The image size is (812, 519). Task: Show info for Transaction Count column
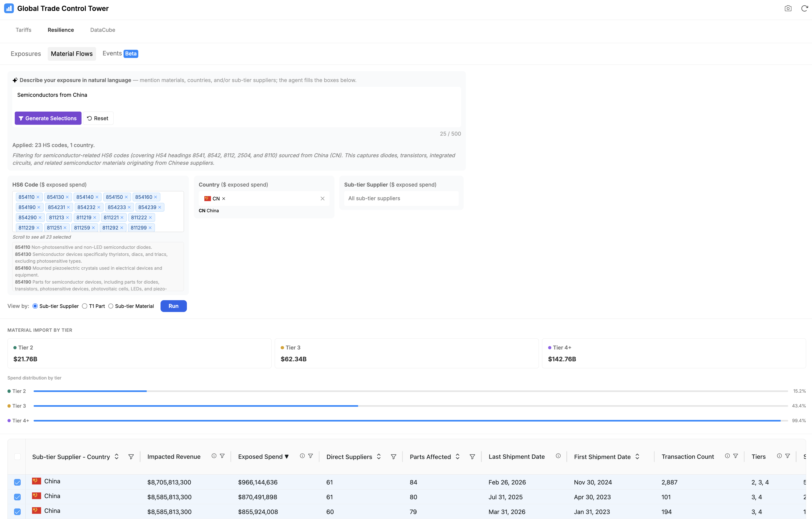[x=727, y=456]
